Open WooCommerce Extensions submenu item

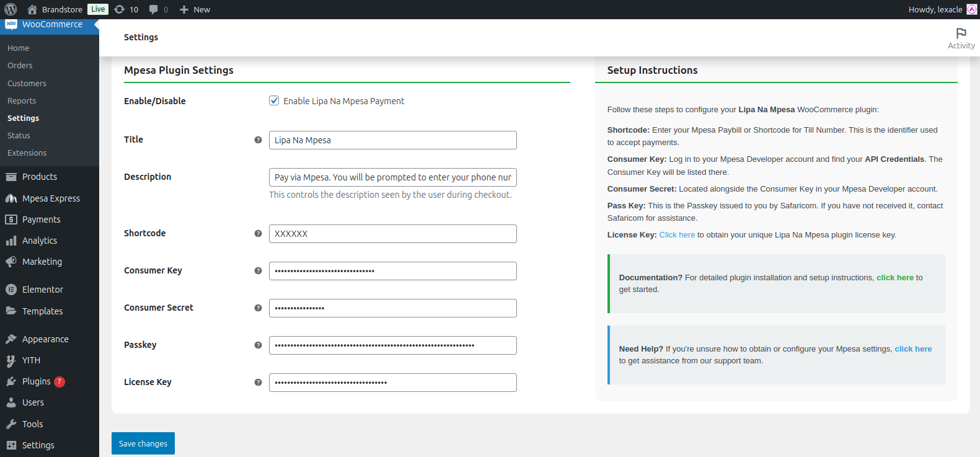point(27,153)
